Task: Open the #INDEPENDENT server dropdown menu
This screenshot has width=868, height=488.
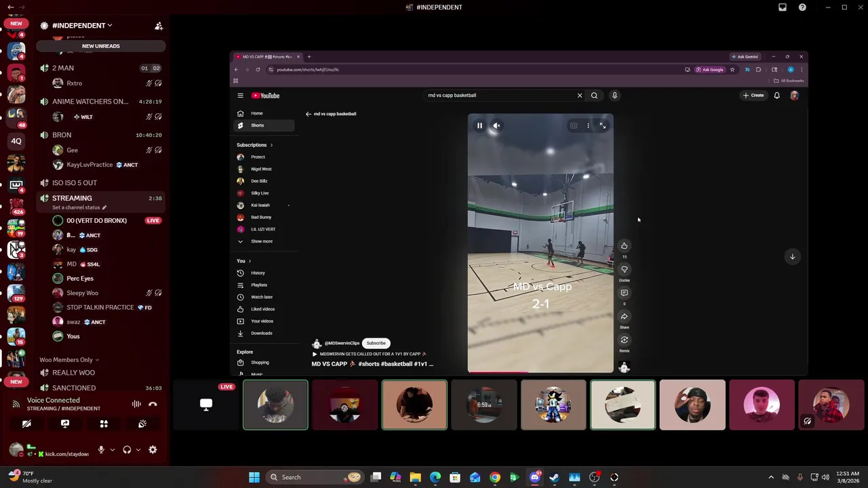Action: 82,26
